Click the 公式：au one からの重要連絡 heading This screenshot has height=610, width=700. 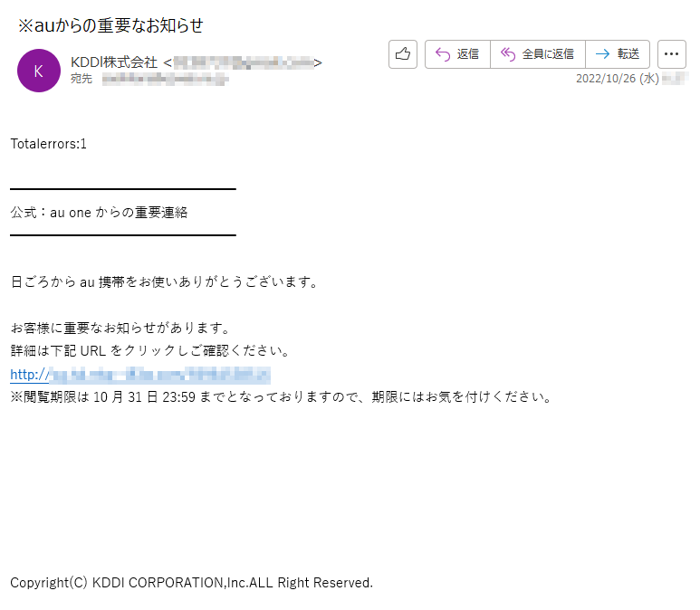click(99, 213)
